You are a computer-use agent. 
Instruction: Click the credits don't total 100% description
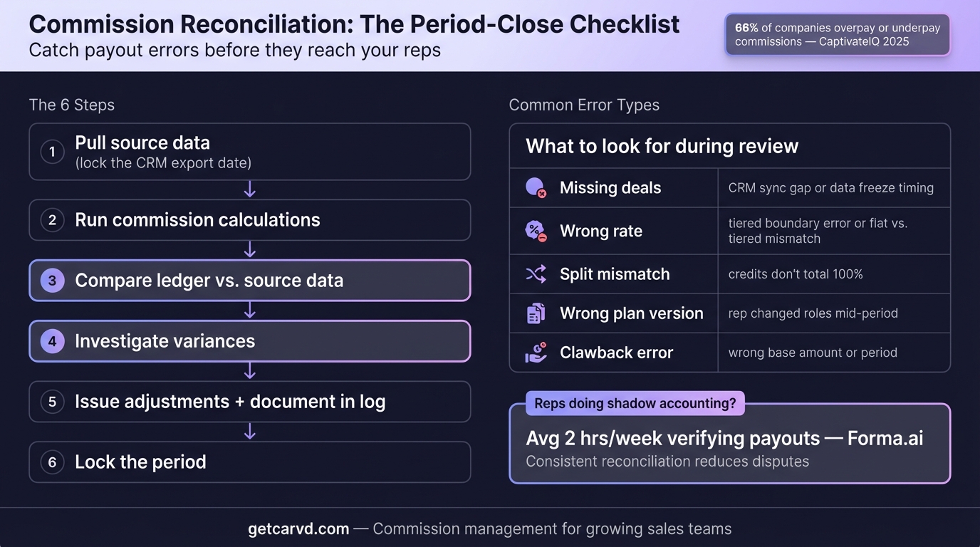(796, 274)
